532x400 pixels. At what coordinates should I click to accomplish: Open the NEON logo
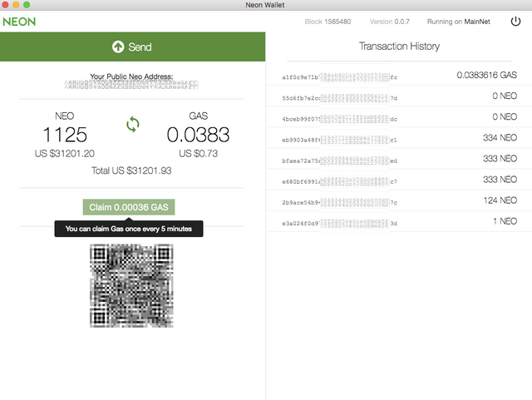tap(19, 22)
